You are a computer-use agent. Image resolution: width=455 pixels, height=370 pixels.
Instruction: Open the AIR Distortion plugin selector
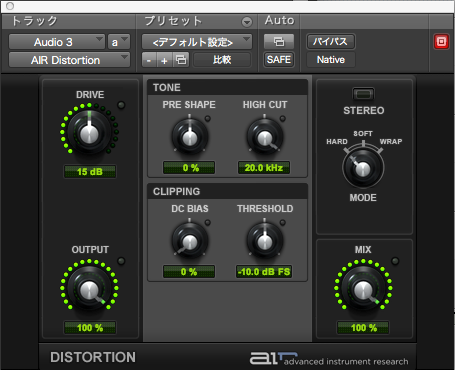pyautogui.click(x=69, y=60)
